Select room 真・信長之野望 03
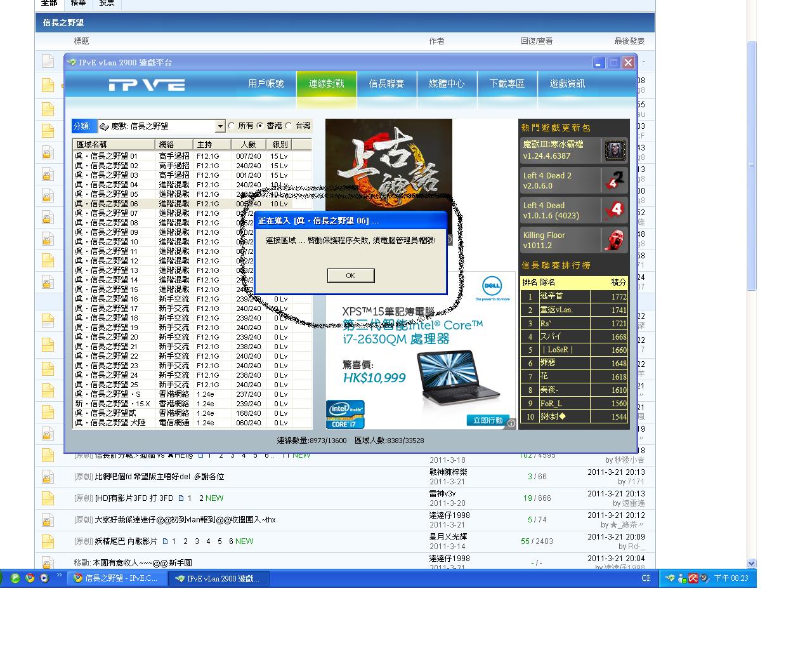 pyautogui.click(x=193, y=175)
